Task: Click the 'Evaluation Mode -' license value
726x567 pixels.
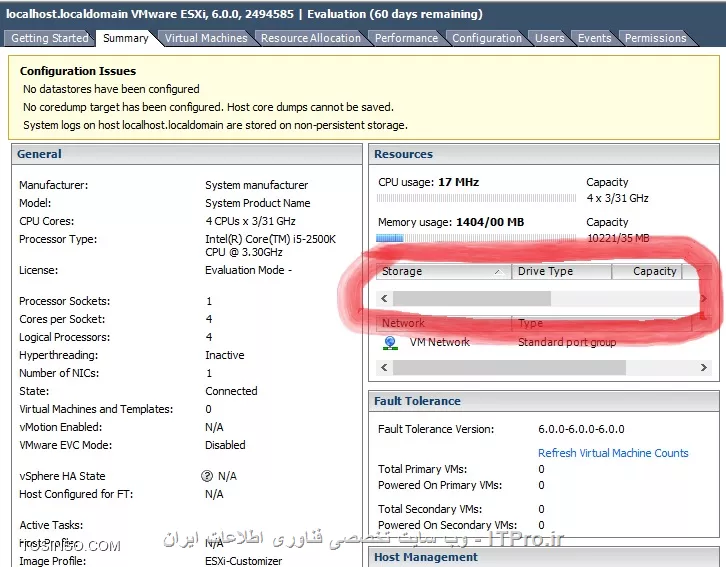Action: pyautogui.click(x=248, y=270)
